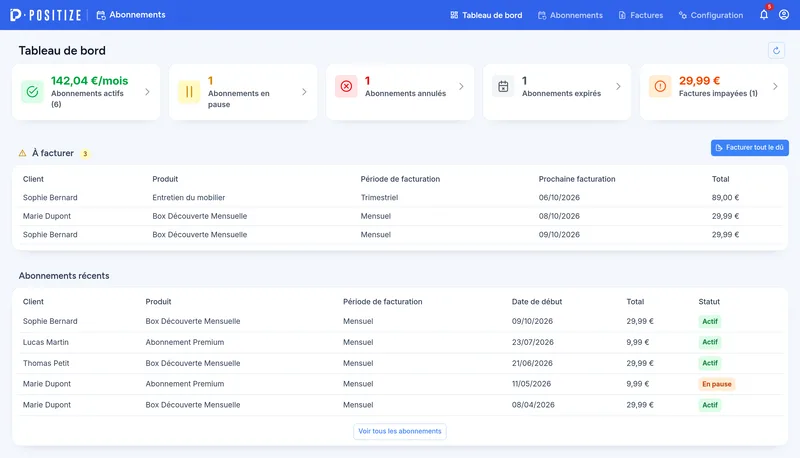Click Abonnement Premium in Lucas Martin's row

point(185,342)
